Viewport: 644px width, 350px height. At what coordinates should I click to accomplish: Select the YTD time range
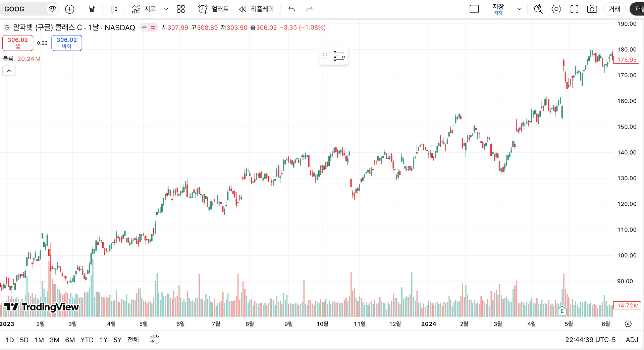pos(87,340)
